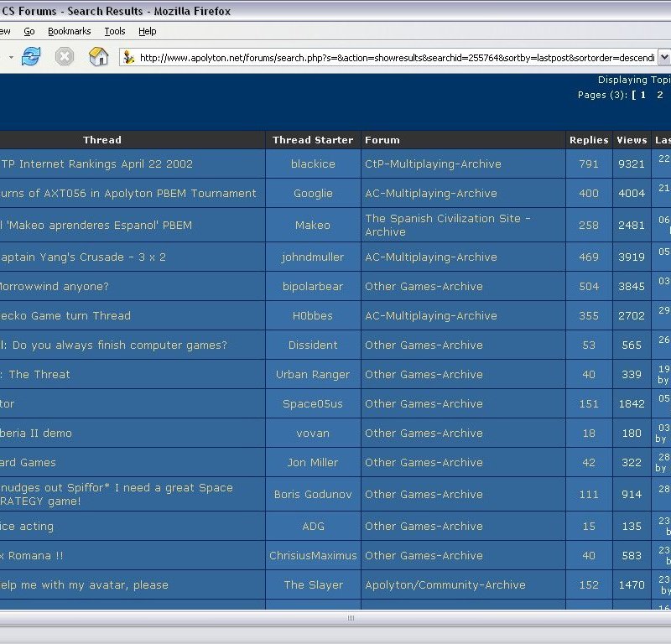The image size is (671, 644).
Task: Go to page 2 of results
Action: [x=660, y=95]
